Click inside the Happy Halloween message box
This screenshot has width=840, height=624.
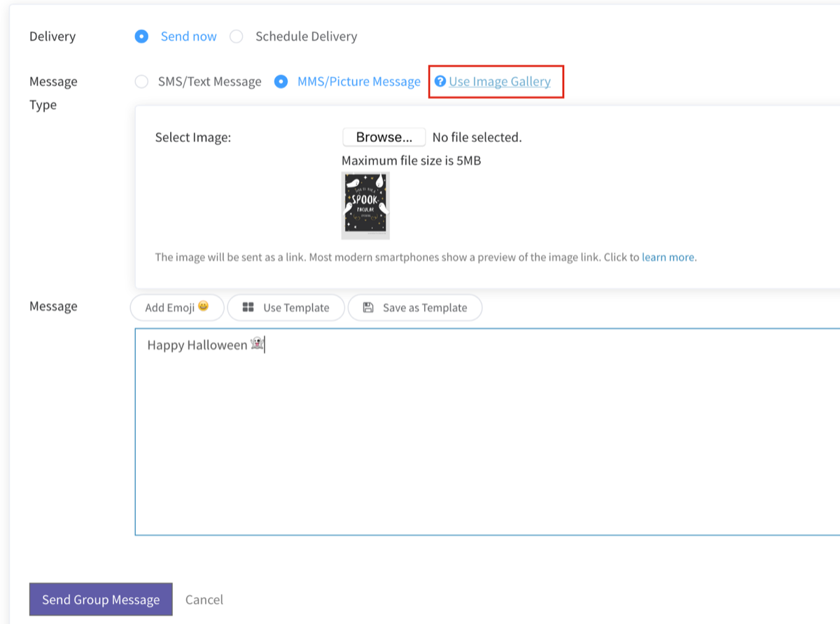point(487,432)
